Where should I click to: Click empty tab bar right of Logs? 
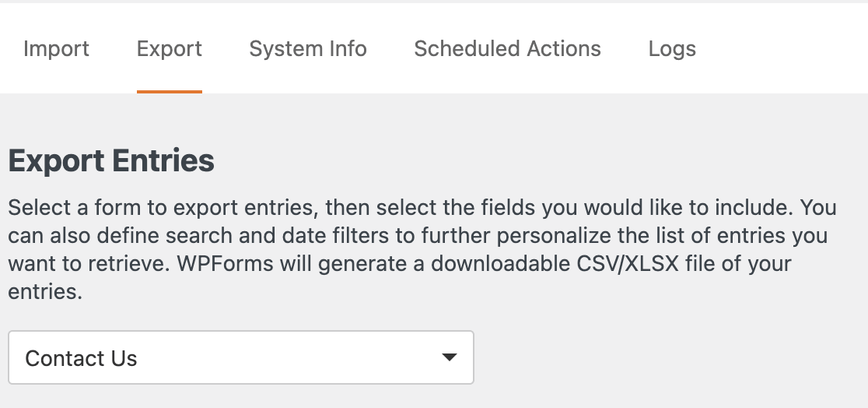click(x=778, y=49)
